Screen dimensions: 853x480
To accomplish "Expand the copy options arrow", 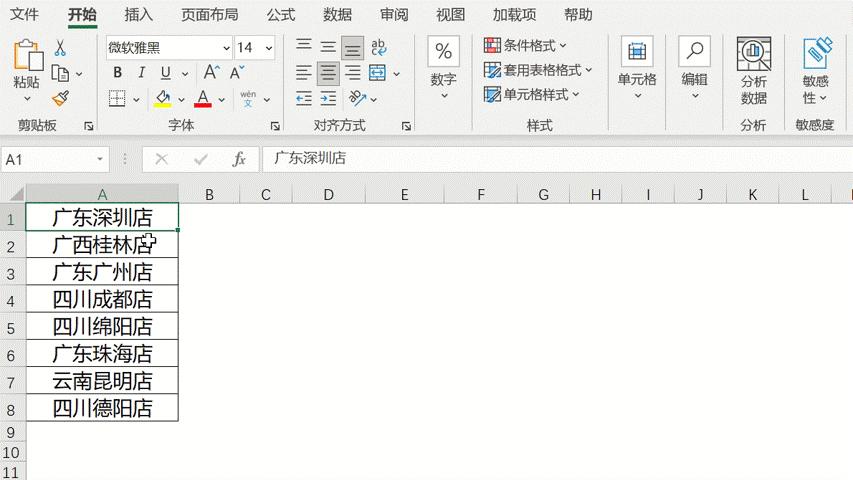I will click(79, 74).
